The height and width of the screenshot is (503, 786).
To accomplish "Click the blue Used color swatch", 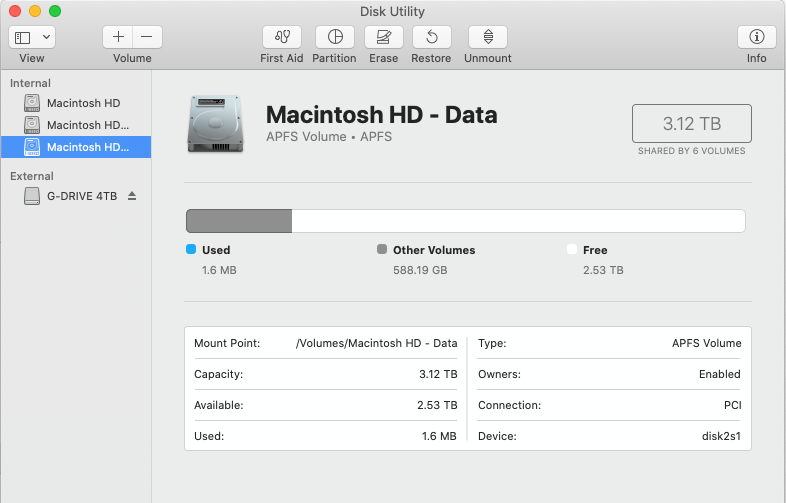I will click(x=191, y=249).
